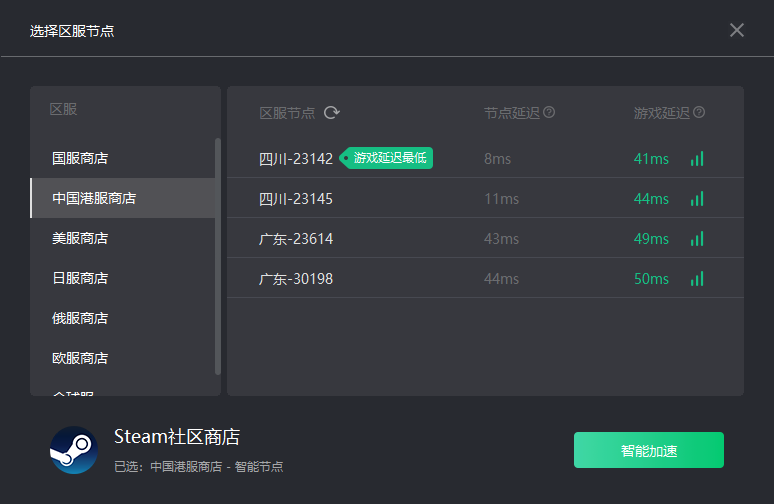Screen dimensions: 774x504
Task: Start the 智能加速 button
Action: [x=649, y=450]
